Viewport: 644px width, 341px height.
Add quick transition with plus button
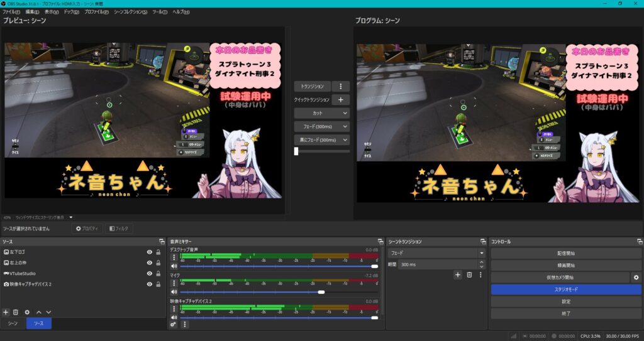tap(340, 99)
